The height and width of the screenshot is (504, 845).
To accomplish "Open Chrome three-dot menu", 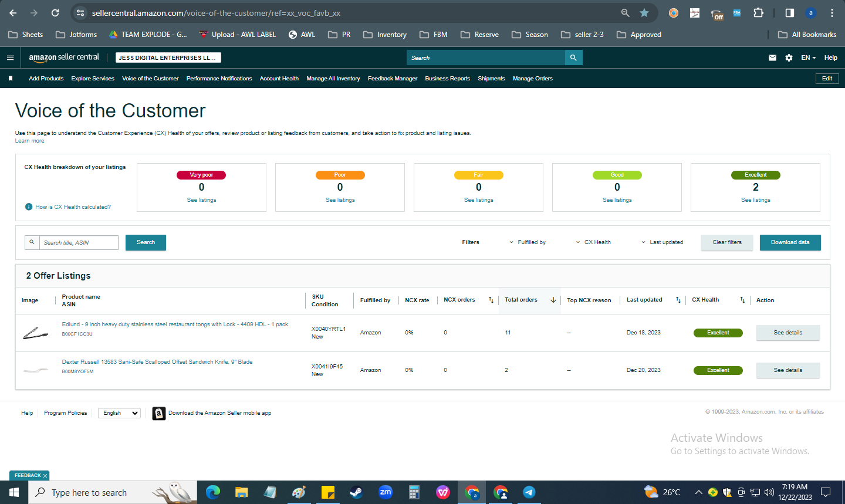I will click(x=832, y=13).
